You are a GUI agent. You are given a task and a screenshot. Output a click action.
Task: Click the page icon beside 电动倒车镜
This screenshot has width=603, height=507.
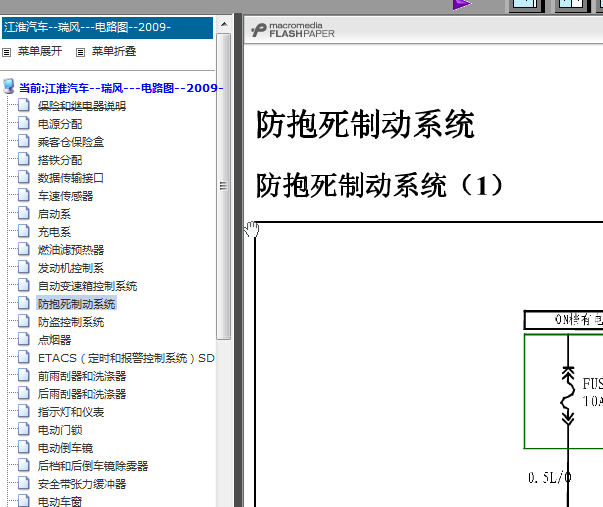[24, 447]
